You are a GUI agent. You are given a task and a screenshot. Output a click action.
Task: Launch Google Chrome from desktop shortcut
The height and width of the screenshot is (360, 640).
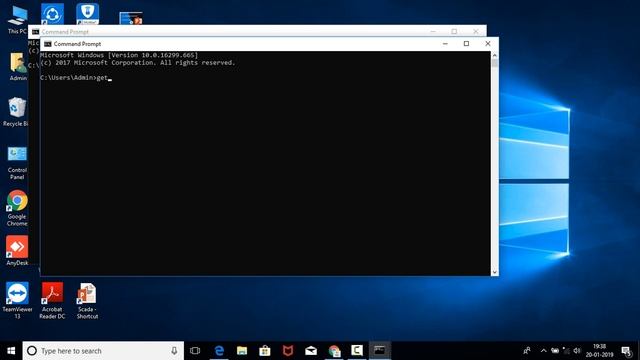click(x=17, y=208)
